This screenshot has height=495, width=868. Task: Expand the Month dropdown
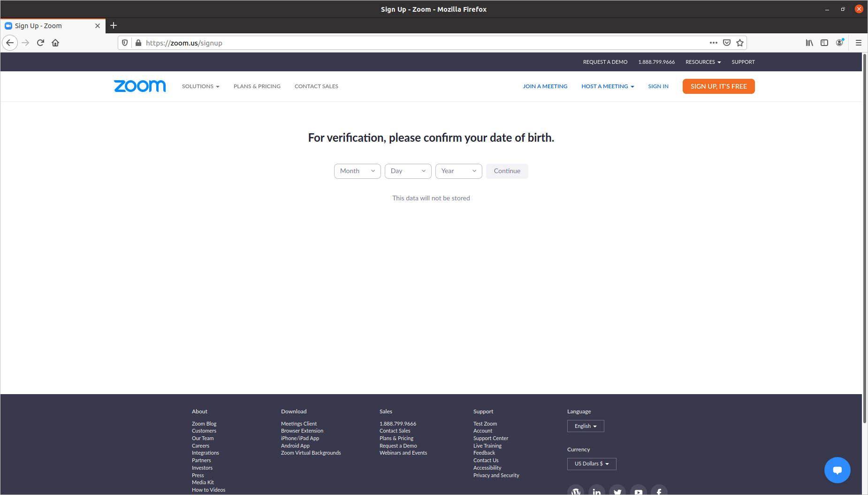click(x=358, y=171)
